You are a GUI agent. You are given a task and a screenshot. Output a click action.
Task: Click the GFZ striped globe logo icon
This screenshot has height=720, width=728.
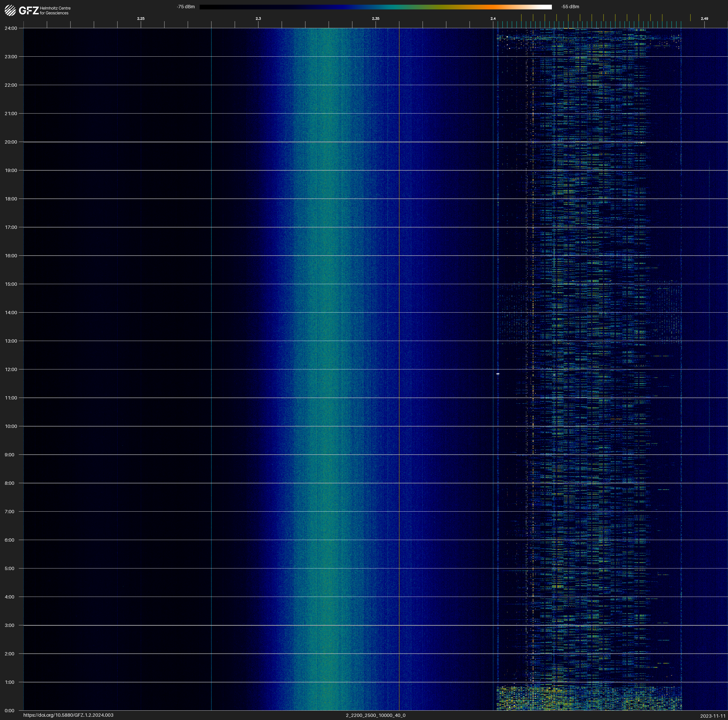point(10,10)
